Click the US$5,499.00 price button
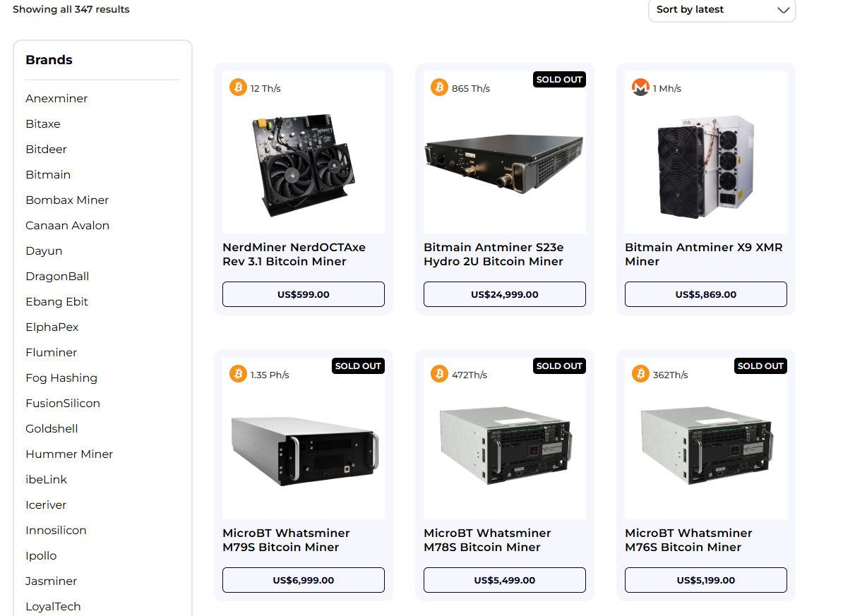867x616 pixels. pos(505,580)
